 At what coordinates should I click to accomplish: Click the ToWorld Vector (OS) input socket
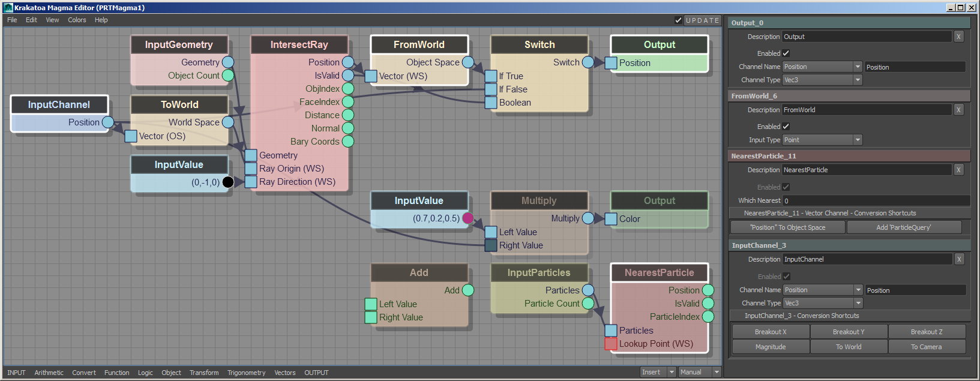[x=131, y=136]
